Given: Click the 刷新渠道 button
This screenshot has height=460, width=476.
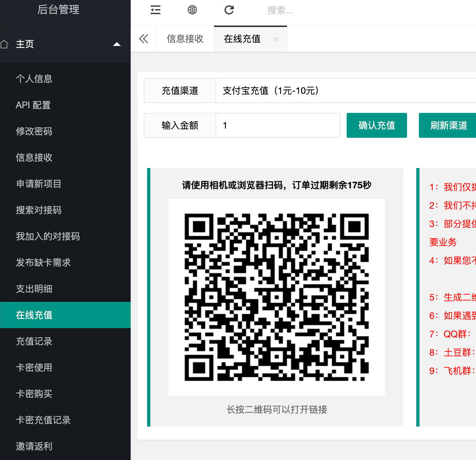Looking at the screenshot, I should coord(447,125).
